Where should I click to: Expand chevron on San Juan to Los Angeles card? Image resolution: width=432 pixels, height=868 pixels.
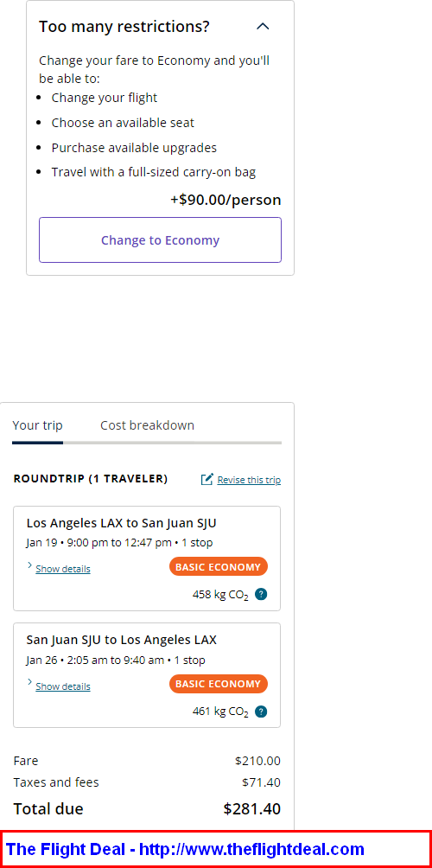pos(30,683)
